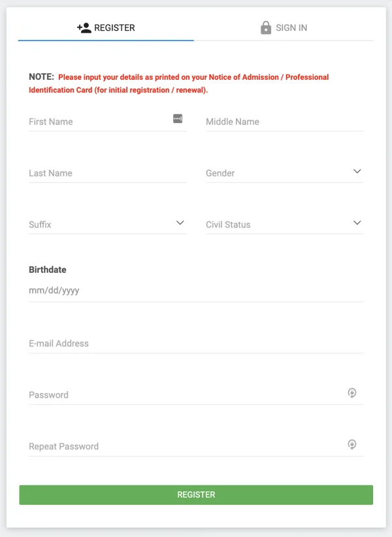
Task: Focus the First Name input field
Action: click(x=98, y=122)
